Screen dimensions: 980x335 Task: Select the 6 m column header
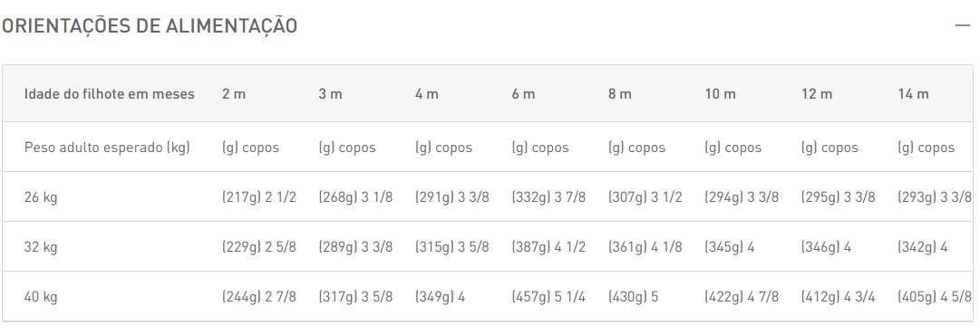tap(523, 94)
